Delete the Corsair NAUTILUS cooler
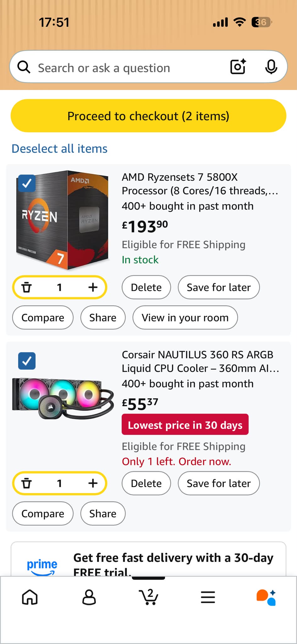 coord(146,483)
